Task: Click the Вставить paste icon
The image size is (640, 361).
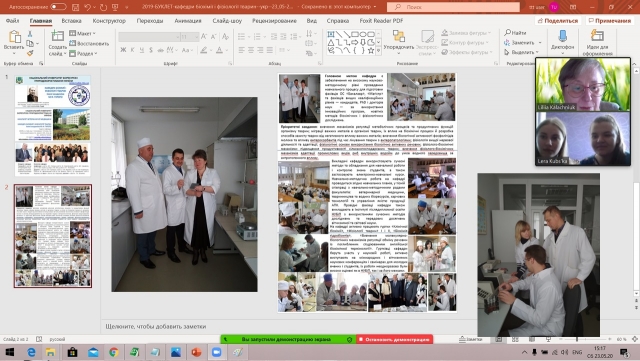Action: point(14,37)
